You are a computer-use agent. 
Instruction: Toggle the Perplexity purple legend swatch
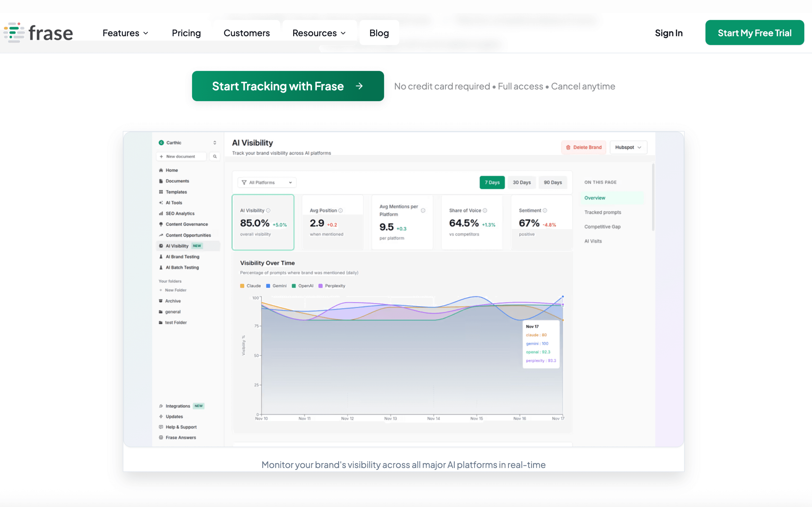pos(320,286)
